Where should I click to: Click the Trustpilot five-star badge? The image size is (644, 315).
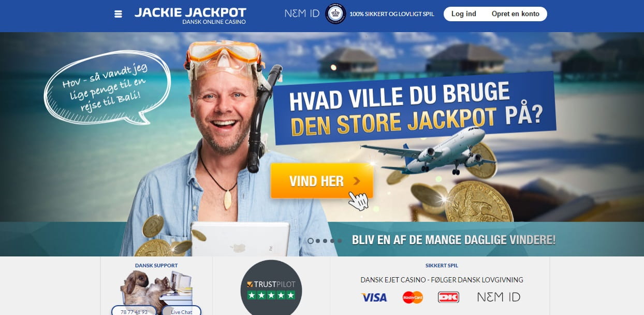click(271, 288)
